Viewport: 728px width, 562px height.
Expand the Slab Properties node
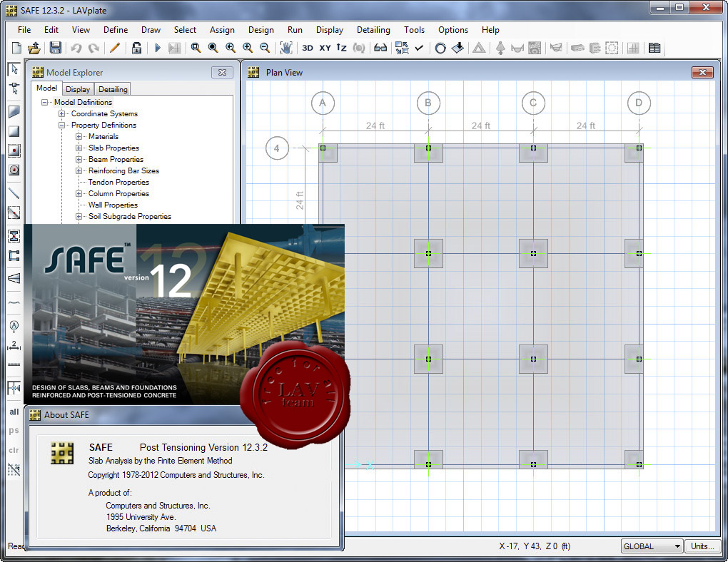point(79,148)
